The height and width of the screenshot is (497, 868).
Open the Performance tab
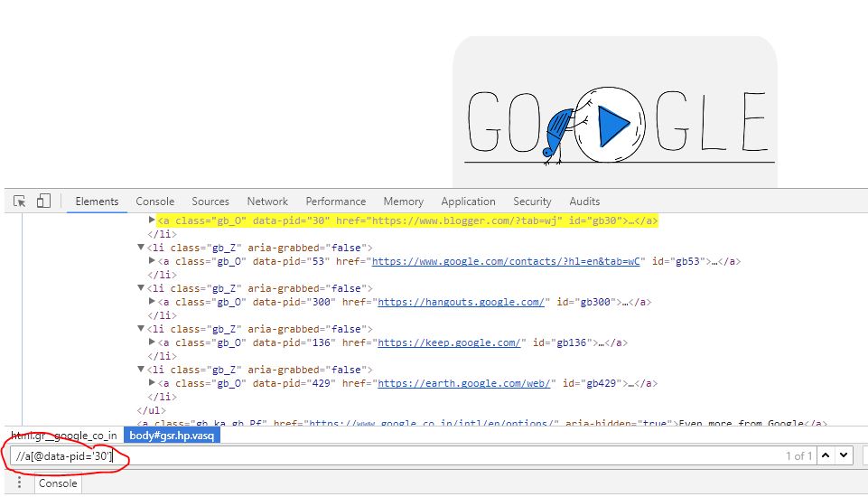335,202
